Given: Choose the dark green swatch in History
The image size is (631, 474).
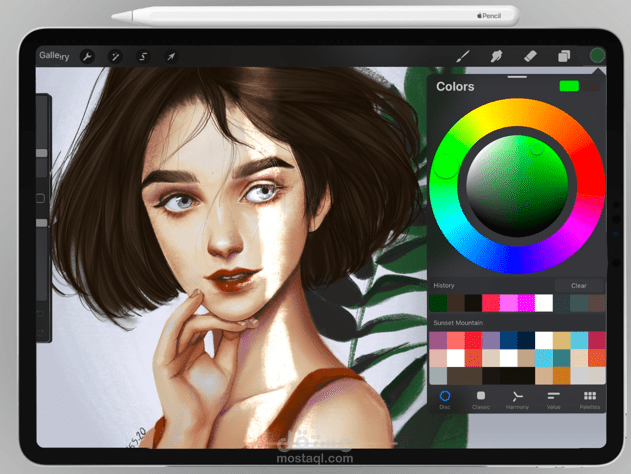Looking at the screenshot, I should coord(438,303).
